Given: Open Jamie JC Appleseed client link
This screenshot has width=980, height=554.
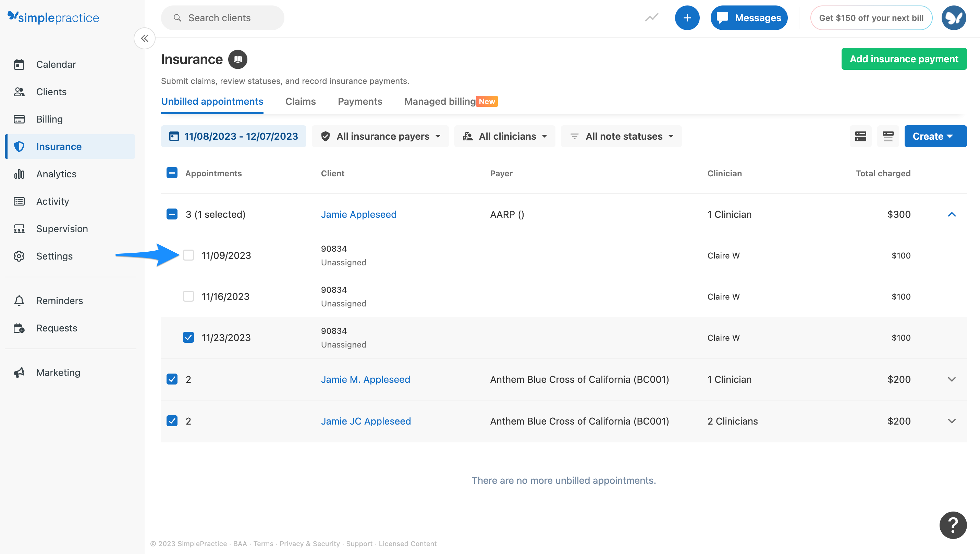Looking at the screenshot, I should [x=366, y=421].
